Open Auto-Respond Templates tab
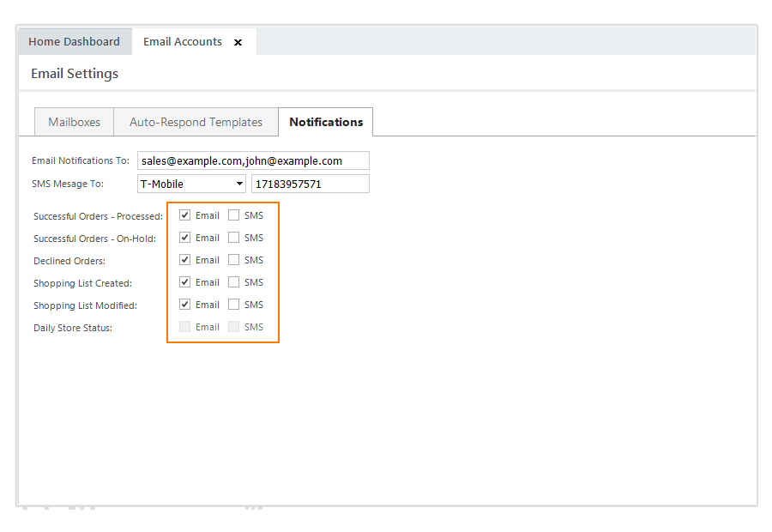 point(196,122)
